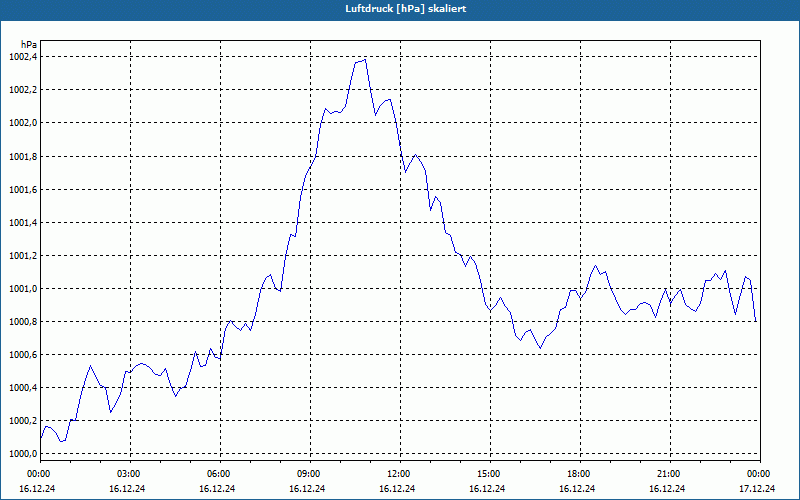The width and height of the screenshot is (800, 500).
Task: Select the 21:00 time axis label
Action: [x=670, y=474]
